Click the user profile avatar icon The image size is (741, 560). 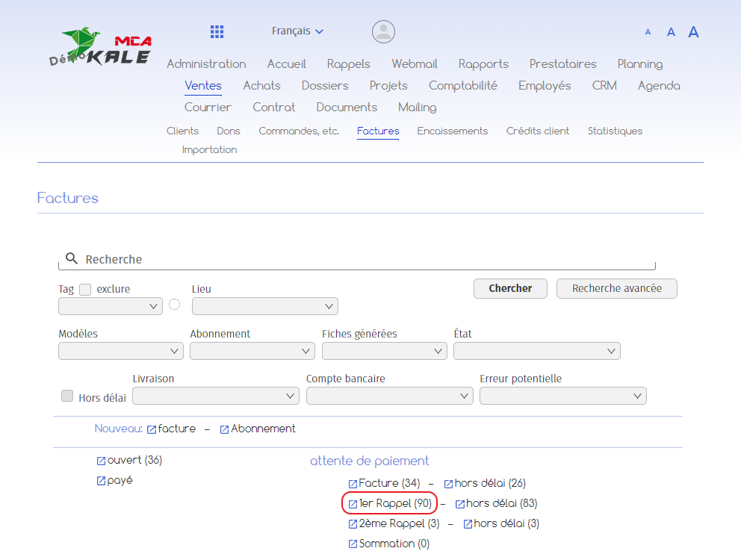click(383, 31)
